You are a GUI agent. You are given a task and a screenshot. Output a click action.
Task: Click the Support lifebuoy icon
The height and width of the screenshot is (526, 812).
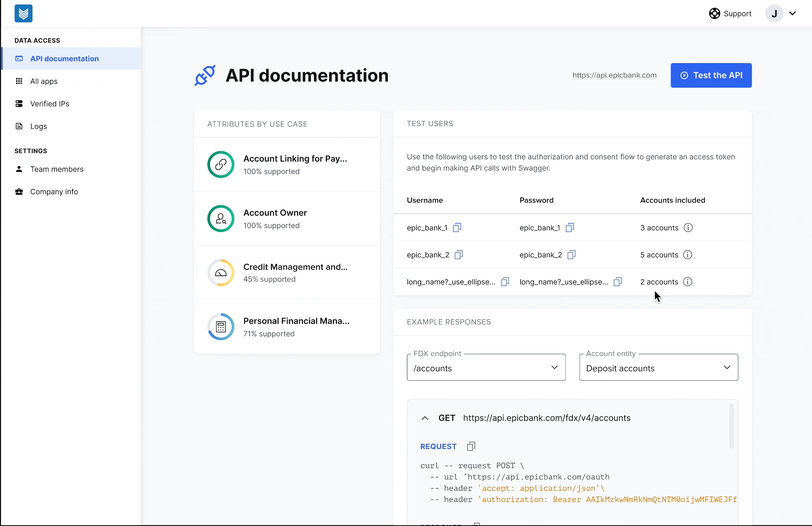click(714, 13)
